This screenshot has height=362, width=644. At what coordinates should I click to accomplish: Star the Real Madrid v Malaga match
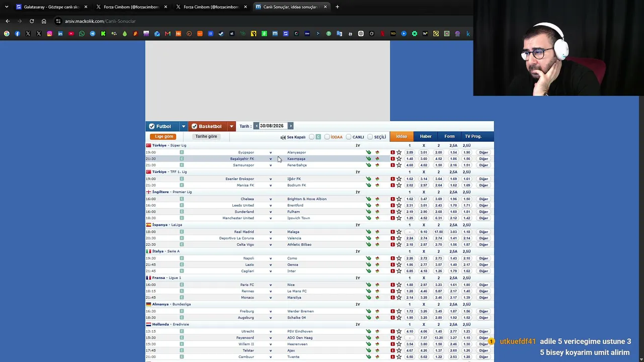click(399, 232)
